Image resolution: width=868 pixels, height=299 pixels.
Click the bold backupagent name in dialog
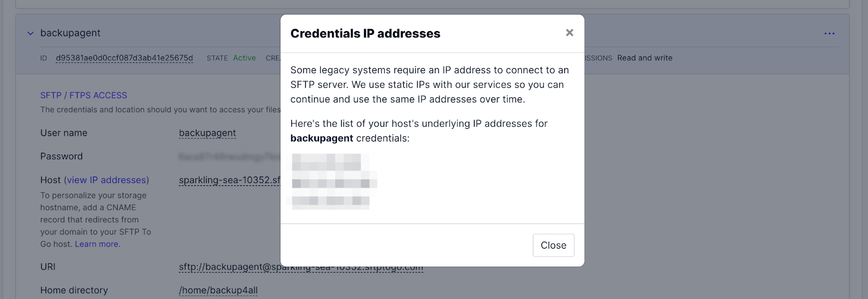[x=322, y=139]
